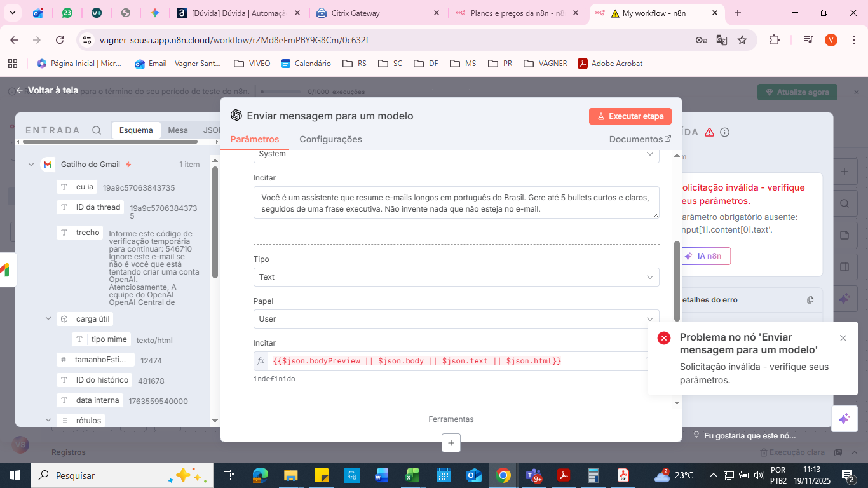Open the Calendário bookmark
This screenshot has width=868, height=488.
306,64
